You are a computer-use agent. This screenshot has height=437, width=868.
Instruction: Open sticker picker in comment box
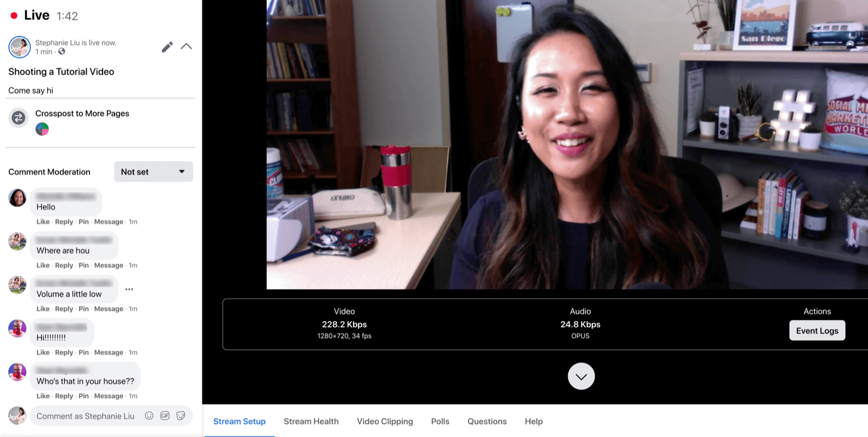point(181,416)
